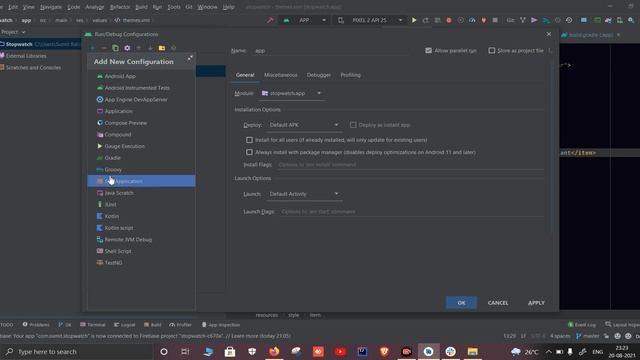Toggle Allow parallel run checkbox

click(x=428, y=51)
